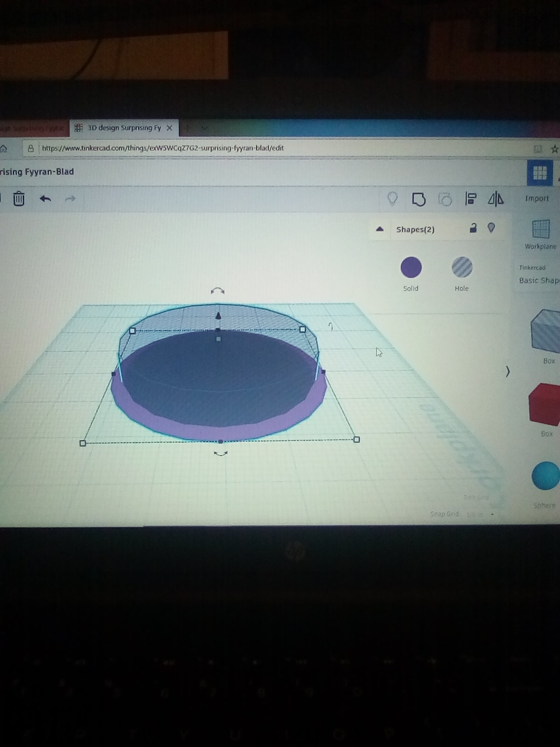The image size is (560, 747).
Task: Delete selection with the trash can icon
Action: (x=19, y=198)
